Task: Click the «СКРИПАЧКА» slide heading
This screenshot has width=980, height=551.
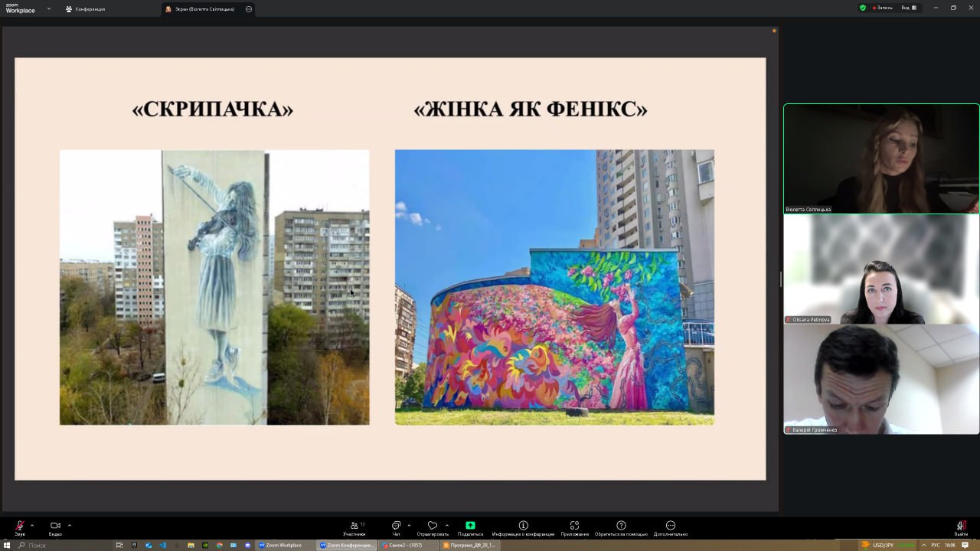Action: click(x=213, y=109)
